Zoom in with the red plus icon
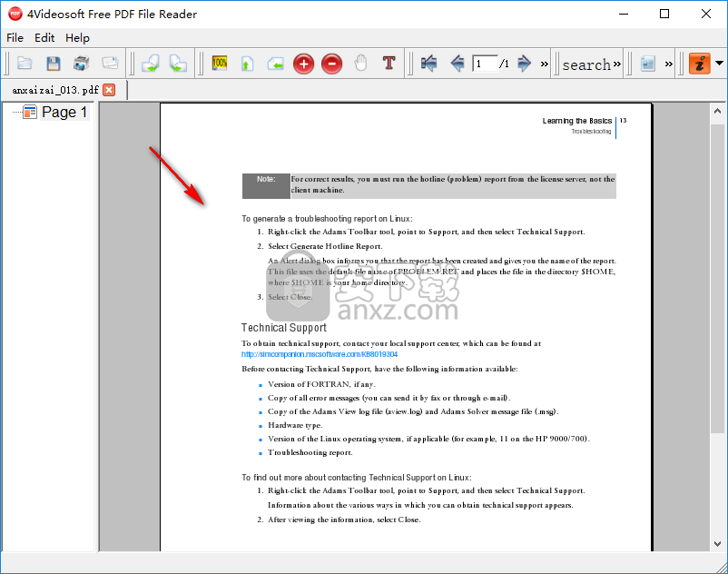The image size is (728, 574). (303, 64)
